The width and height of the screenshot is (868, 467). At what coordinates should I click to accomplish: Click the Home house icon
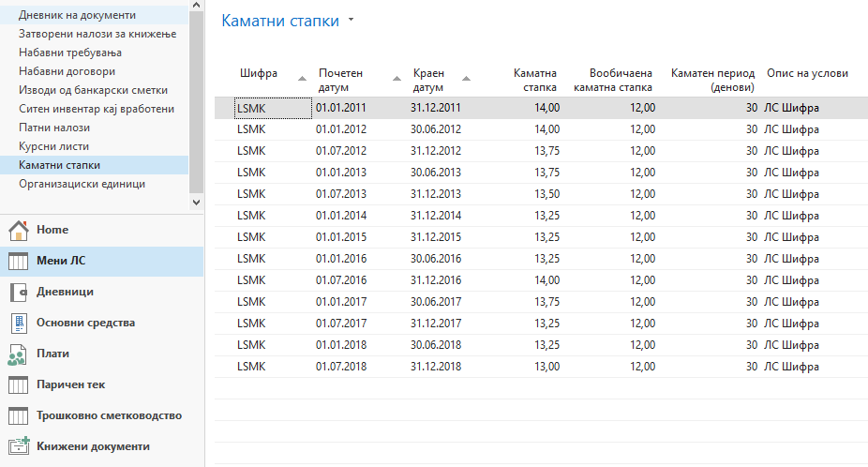(18, 231)
